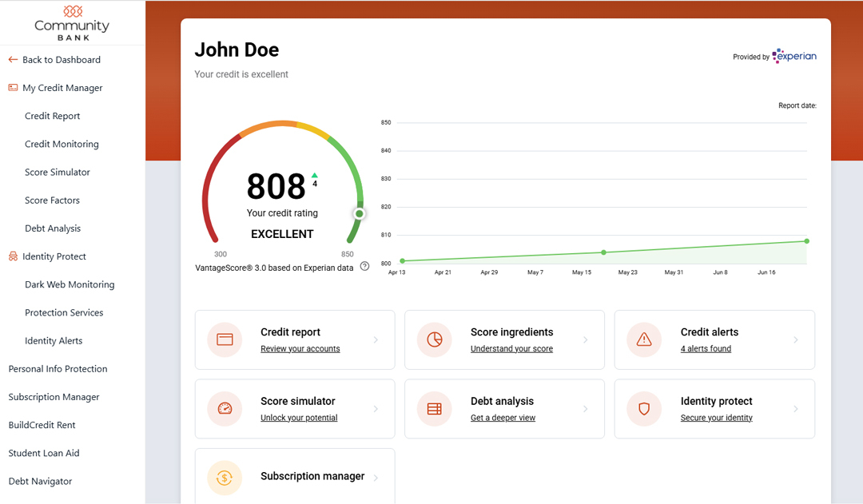Click the green score gauge indicator knob
This screenshot has height=504, width=863.
click(x=359, y=213)
